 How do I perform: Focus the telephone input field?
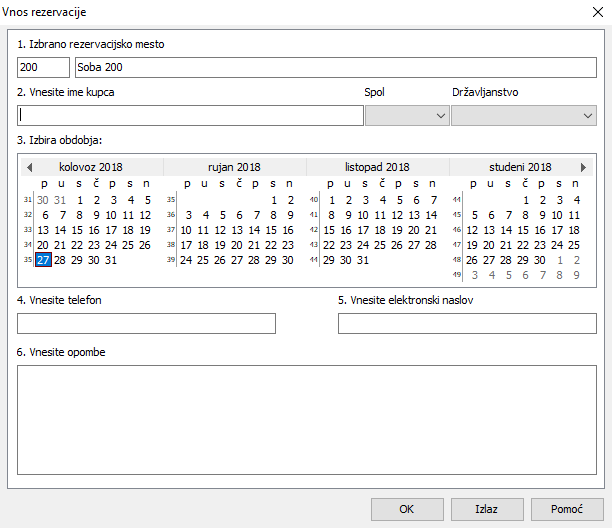[x=146, y=323]
